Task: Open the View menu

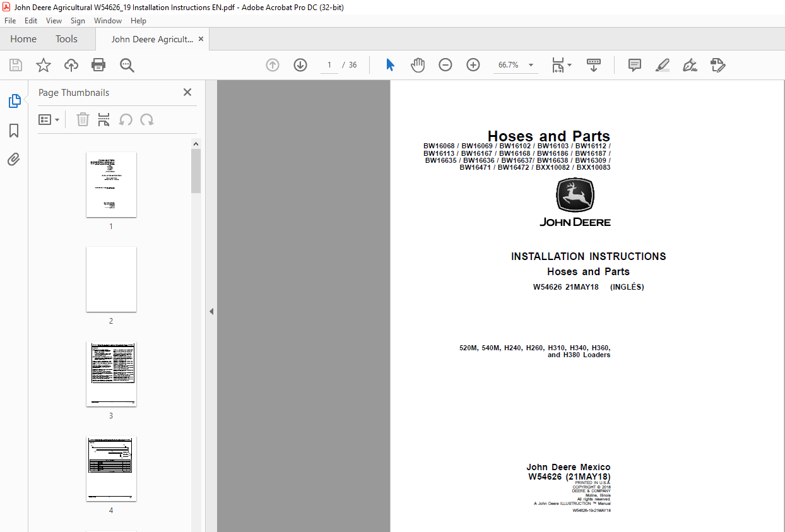Action: click(54, 21)
